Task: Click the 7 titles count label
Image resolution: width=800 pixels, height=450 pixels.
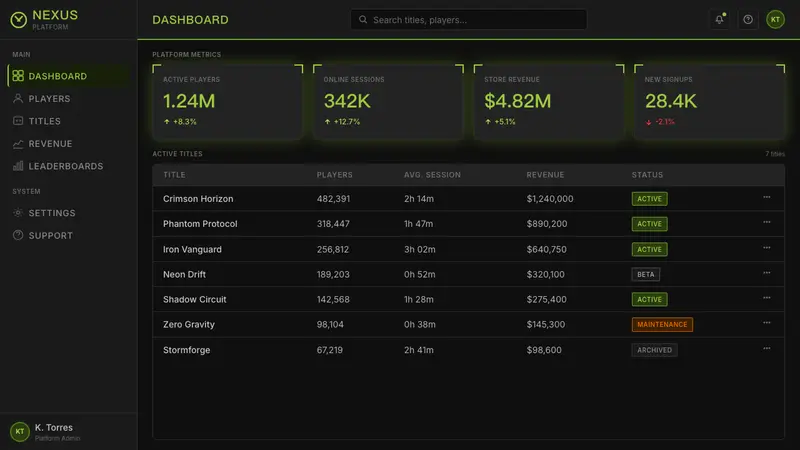Action: tap(774, 154)
